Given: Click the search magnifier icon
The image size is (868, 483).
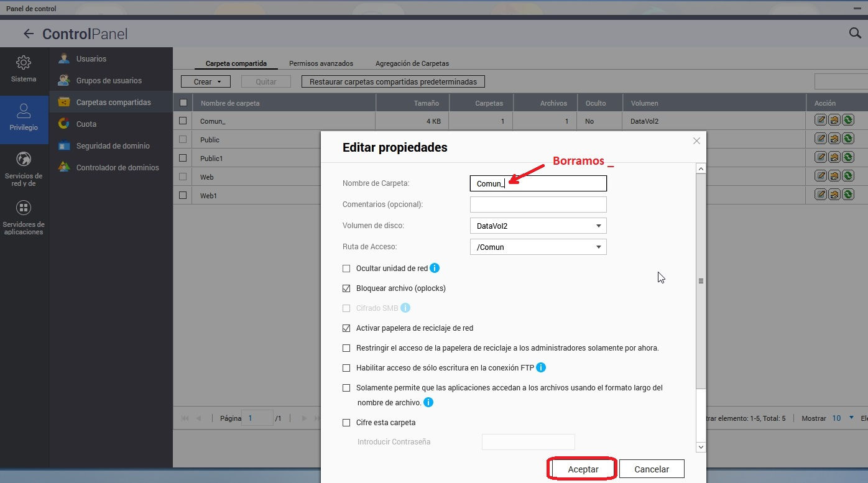Looking at the screenshot, I should [x=855, y=33].
